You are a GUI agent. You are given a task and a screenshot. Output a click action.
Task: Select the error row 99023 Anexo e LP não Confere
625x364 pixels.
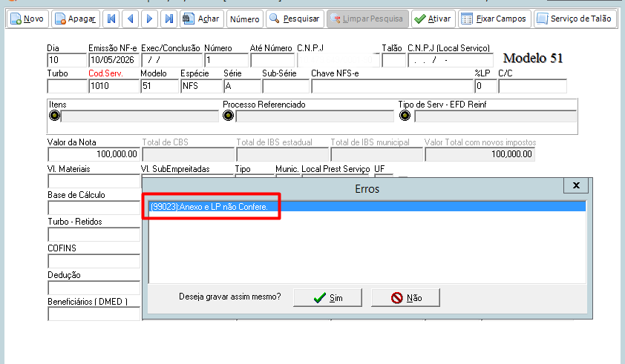coord(367,207)
